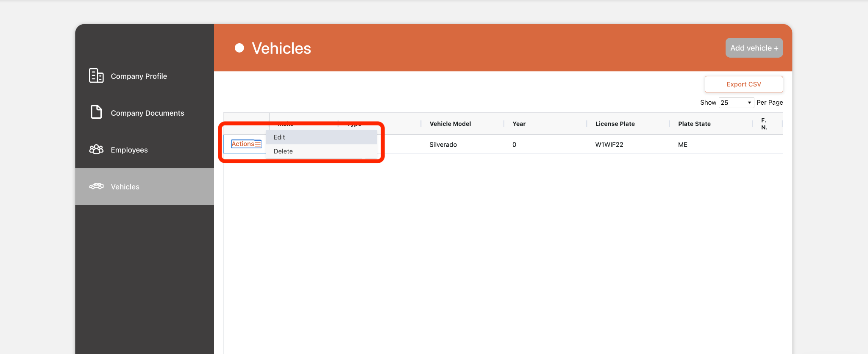Viewport: 868px width, 354px height.
Task: Select the Silverado cell in the table
Action: coord(443,145)
